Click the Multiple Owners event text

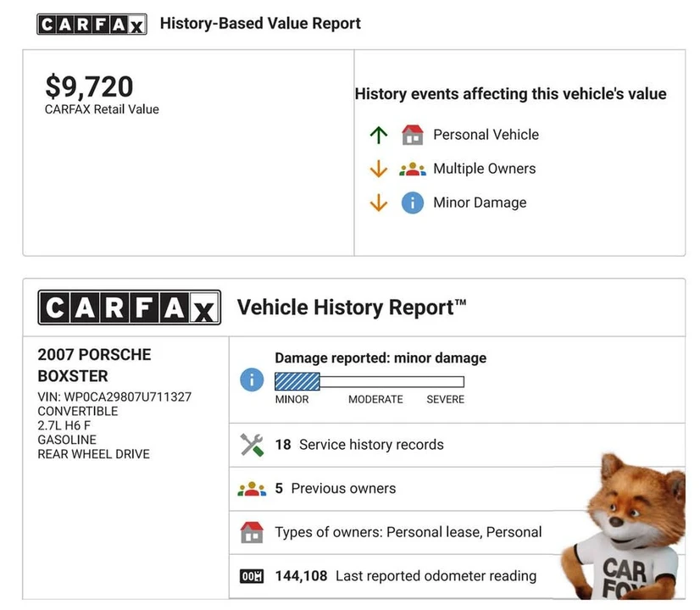click(485, 169)
